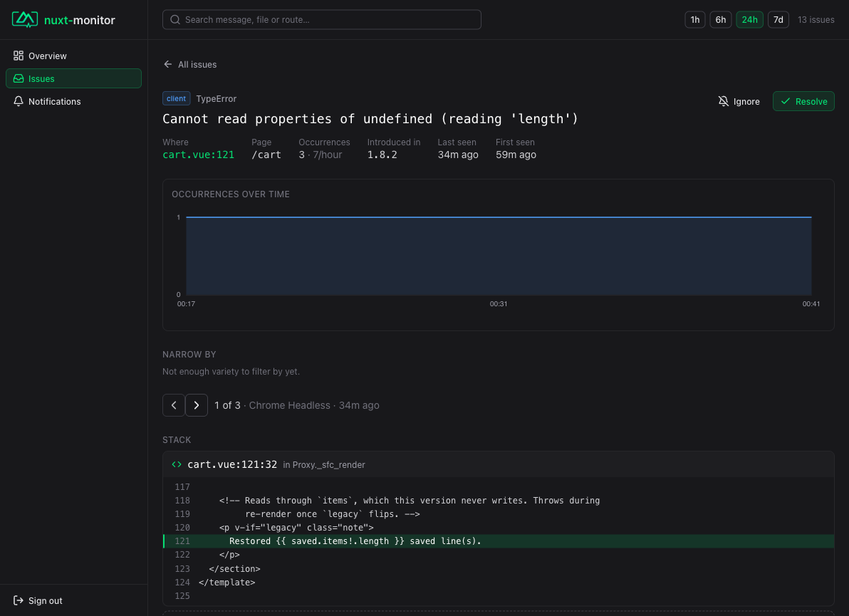The height and width of the screenshot is (616, 849).
Task: Show the previous occurrence
Action: [174, 405]
